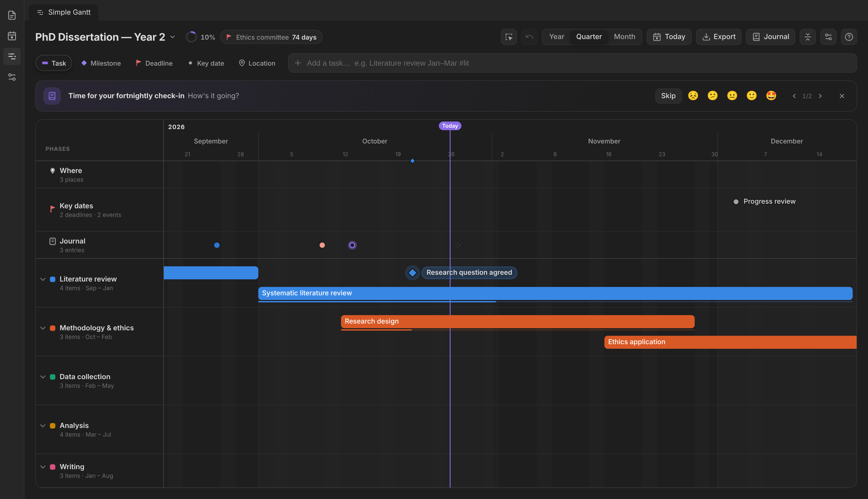868x499 pixels.
Task: Go to previous check-in page
Action: point(794,96)
